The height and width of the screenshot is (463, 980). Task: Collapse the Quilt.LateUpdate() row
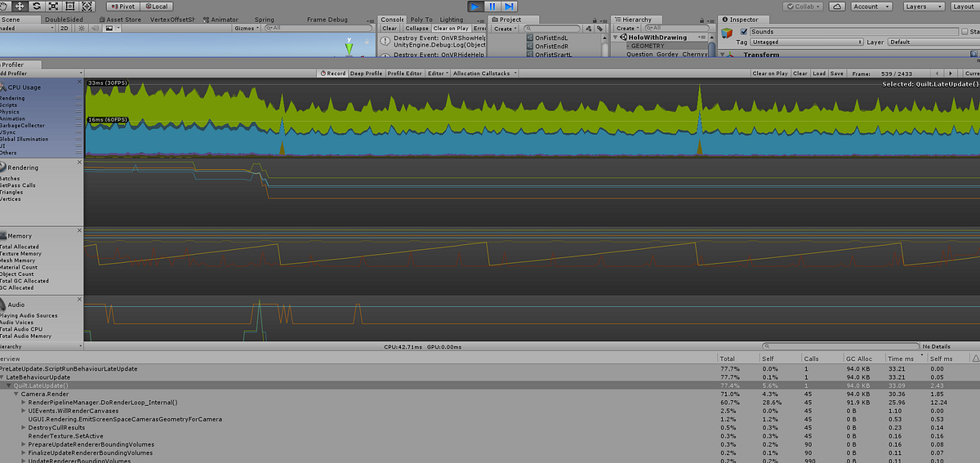pyautogui.click(x=9, y=385)
